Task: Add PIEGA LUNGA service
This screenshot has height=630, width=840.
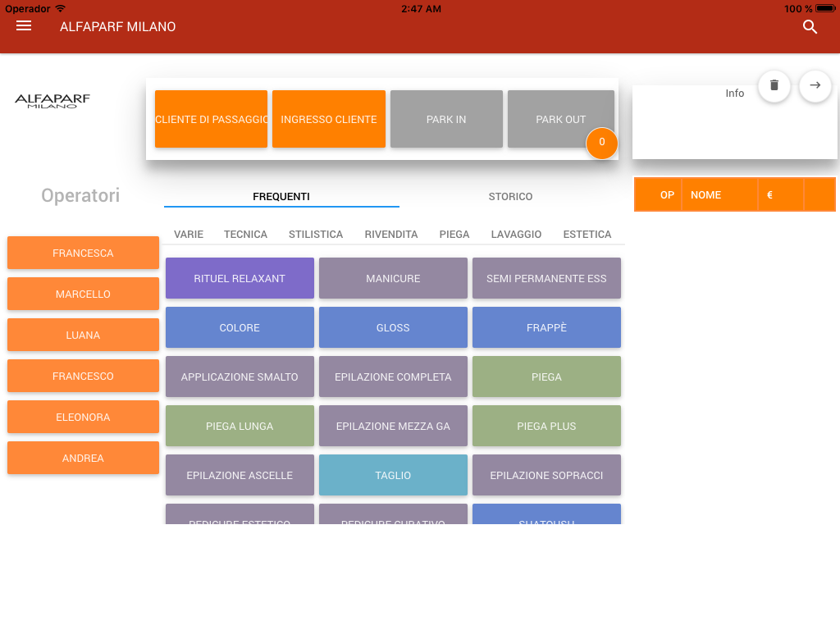Action: coord(240,427)
